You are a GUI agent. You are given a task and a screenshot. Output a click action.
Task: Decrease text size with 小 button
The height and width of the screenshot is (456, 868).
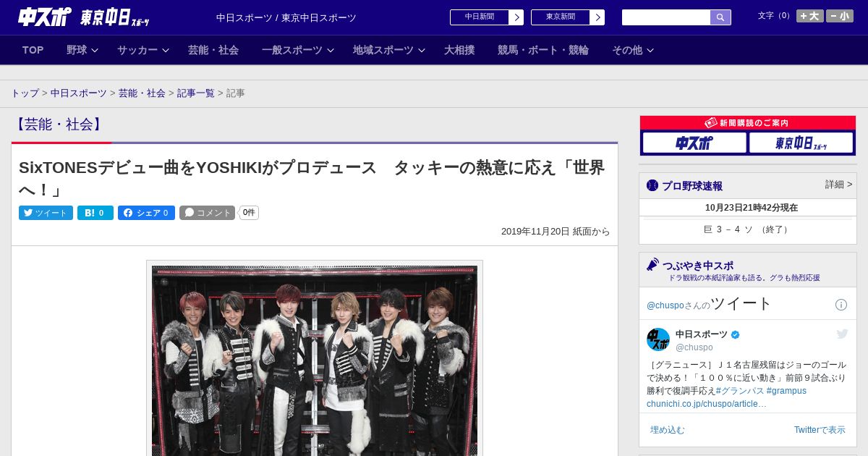pyautogui.click(x=840, y=16)
